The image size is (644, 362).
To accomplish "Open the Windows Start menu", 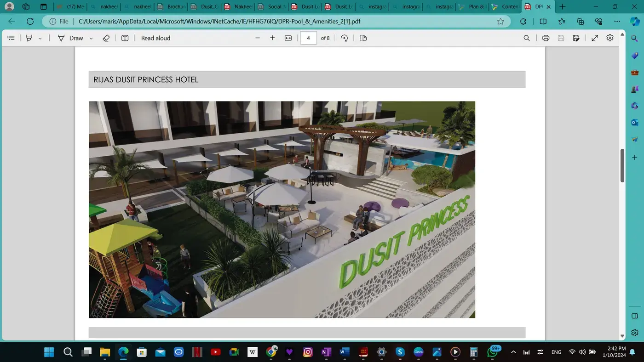I will tap(49, 352).
